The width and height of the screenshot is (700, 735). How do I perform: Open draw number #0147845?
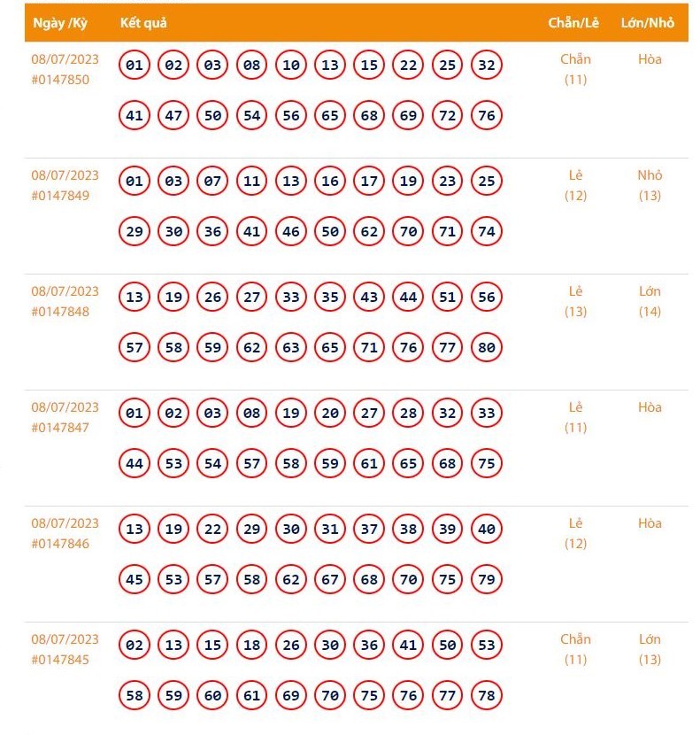[x=60, y=660]
